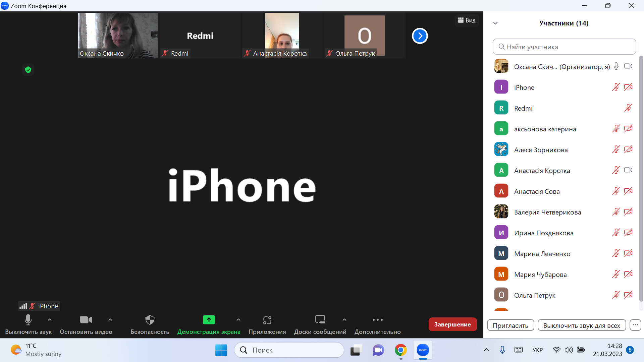Show next video thumbnails with blue arrow

420,36
